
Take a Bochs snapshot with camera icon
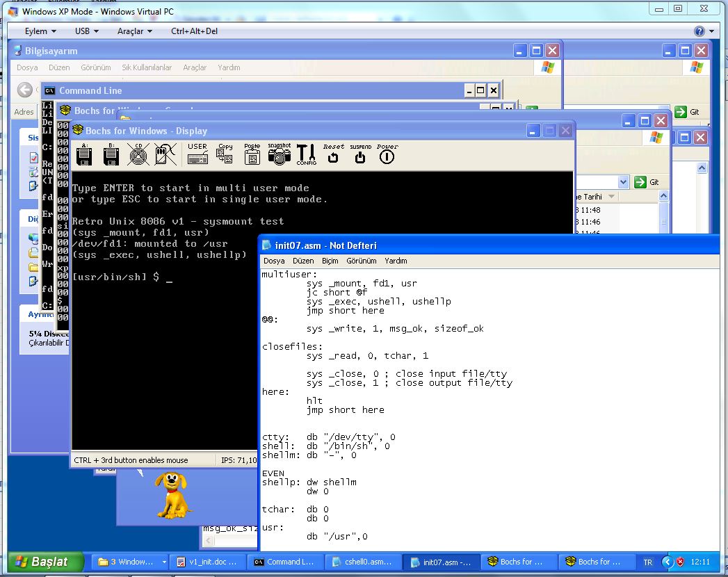(x=279, y=154)
